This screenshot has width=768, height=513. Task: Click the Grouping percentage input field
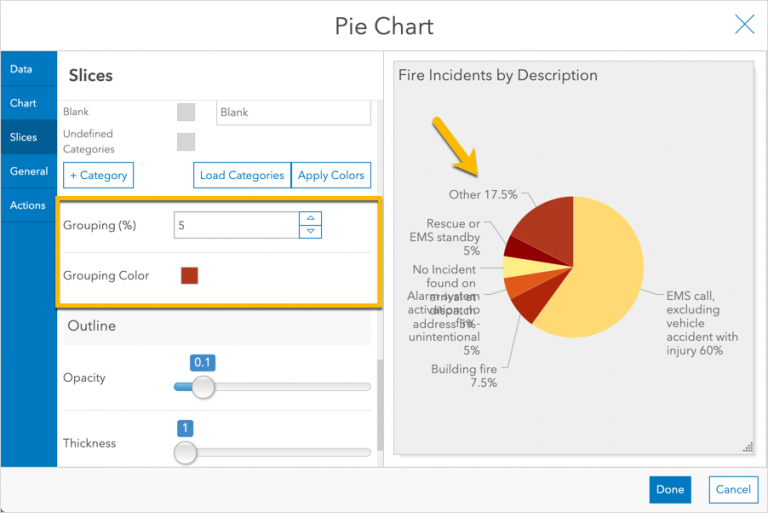pos(236,225)
